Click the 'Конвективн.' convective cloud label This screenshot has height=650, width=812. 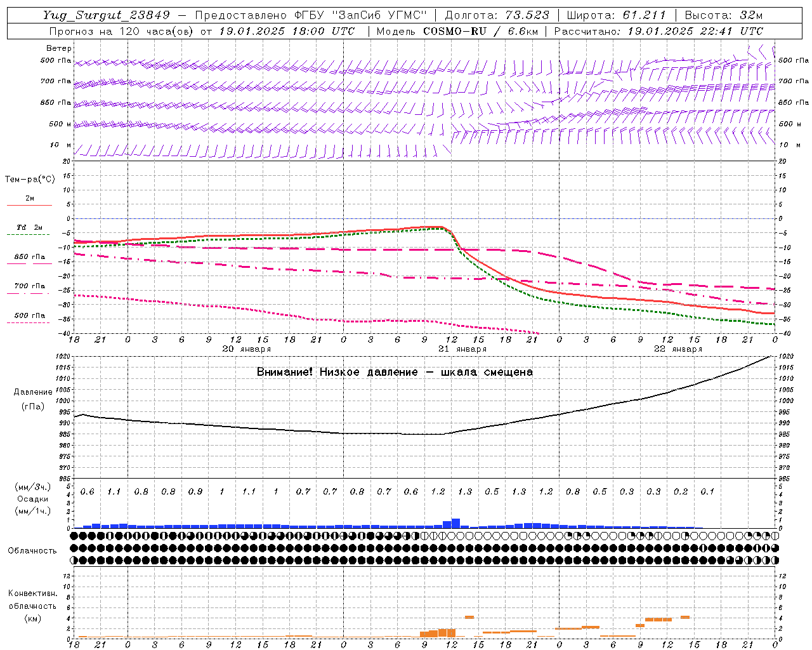click(x=32, y=594)
